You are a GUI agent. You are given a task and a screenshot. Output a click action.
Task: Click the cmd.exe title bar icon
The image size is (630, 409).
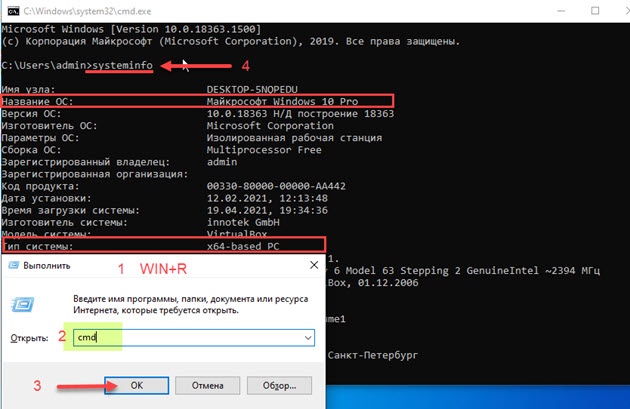click(13, 11)
